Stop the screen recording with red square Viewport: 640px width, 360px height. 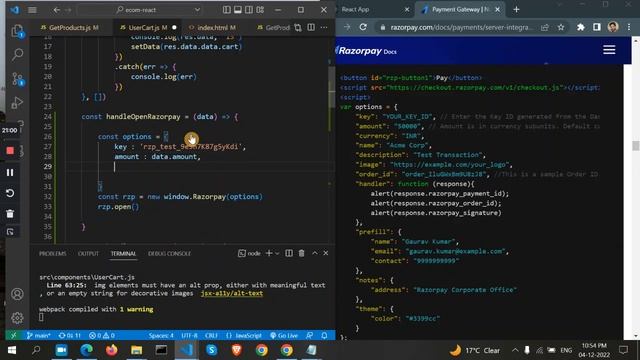(x=10, y=151)
